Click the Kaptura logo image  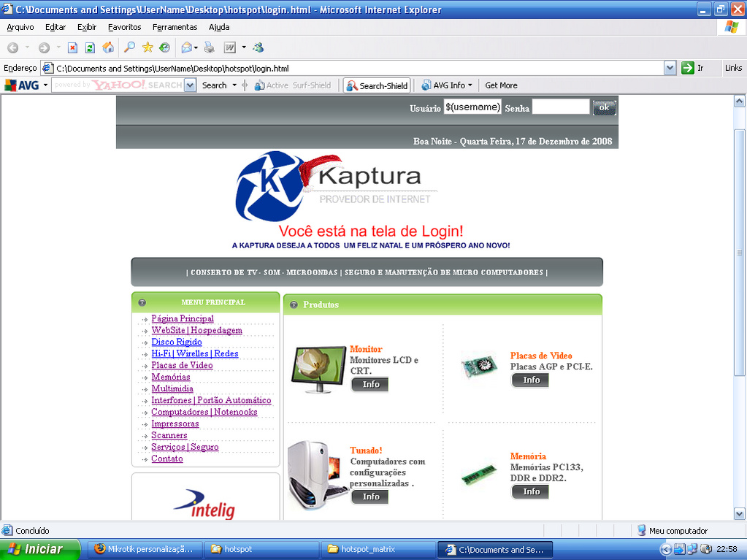click(x=337, y=186)
